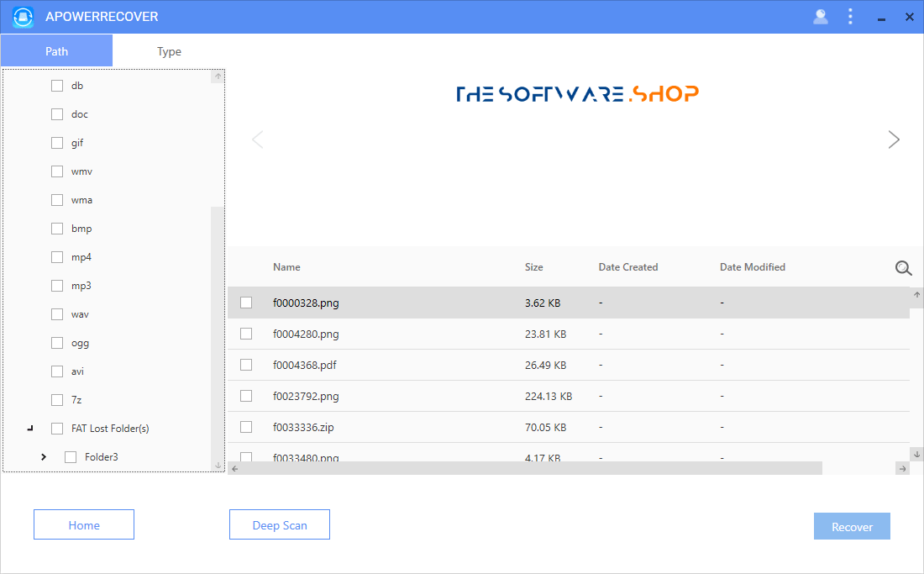Select the mp4 tree item label

pos(81,257)
